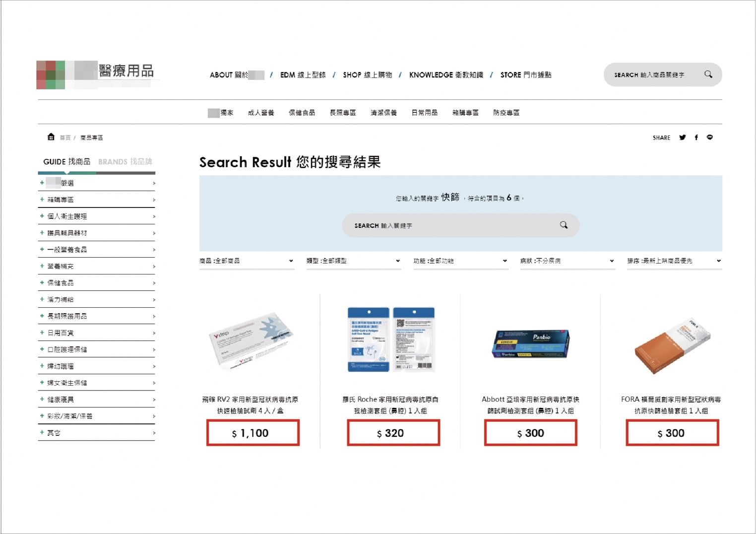Expand the 活力補給 sidebar category
This screenshot has width=756, height=534.
pos(97,300)
